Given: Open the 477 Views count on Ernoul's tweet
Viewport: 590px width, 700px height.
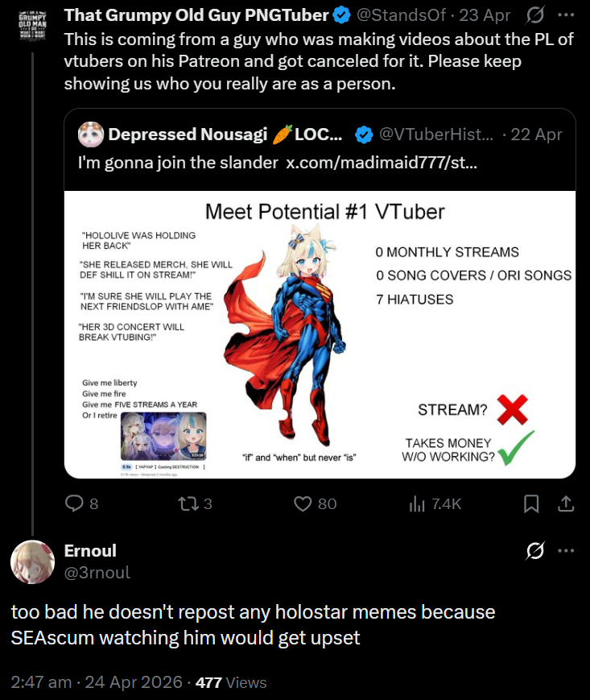Looking at the screenshot, I should coord(230,682).
